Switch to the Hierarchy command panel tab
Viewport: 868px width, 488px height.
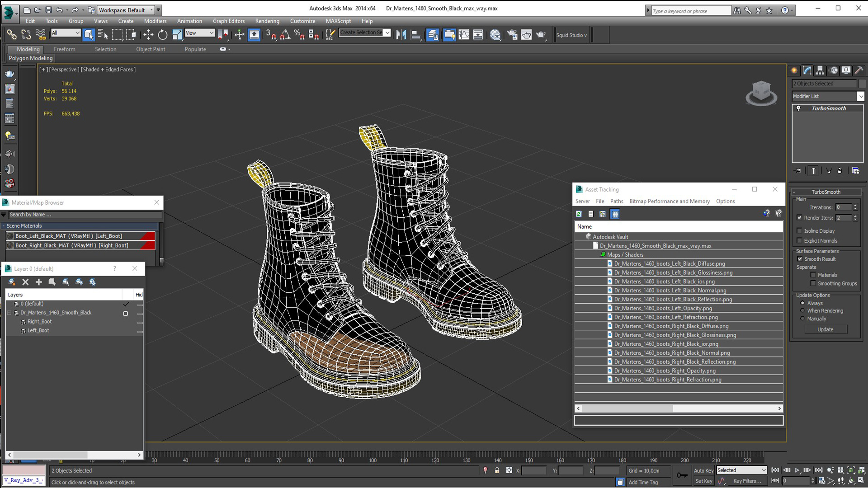tap(820, 70)
